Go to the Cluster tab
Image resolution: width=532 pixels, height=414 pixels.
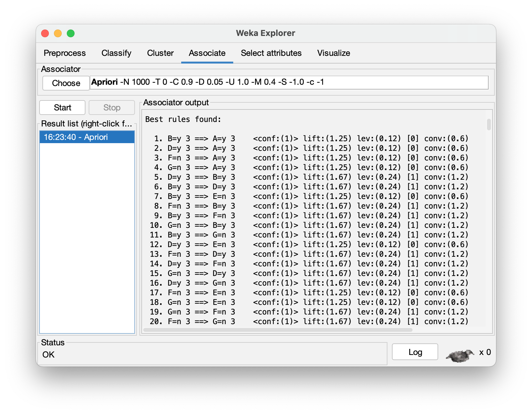click(160, 53)
